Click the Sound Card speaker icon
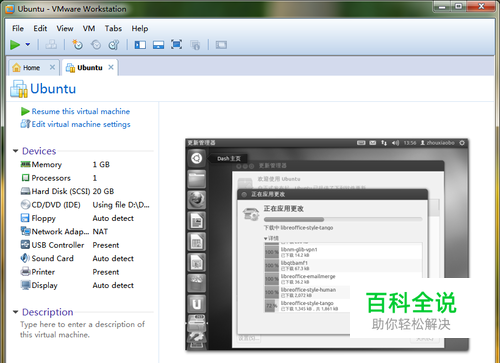 [25, 258]
